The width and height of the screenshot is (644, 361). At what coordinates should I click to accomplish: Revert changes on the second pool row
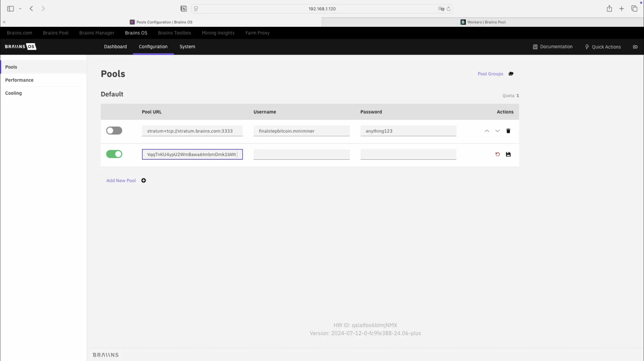click(x=497, y=154)
